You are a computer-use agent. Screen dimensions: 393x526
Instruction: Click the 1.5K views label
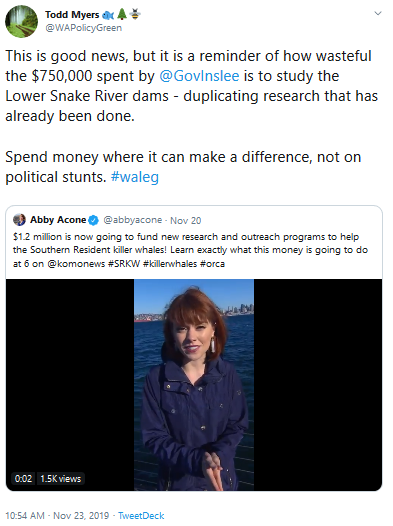coord(61,478)
